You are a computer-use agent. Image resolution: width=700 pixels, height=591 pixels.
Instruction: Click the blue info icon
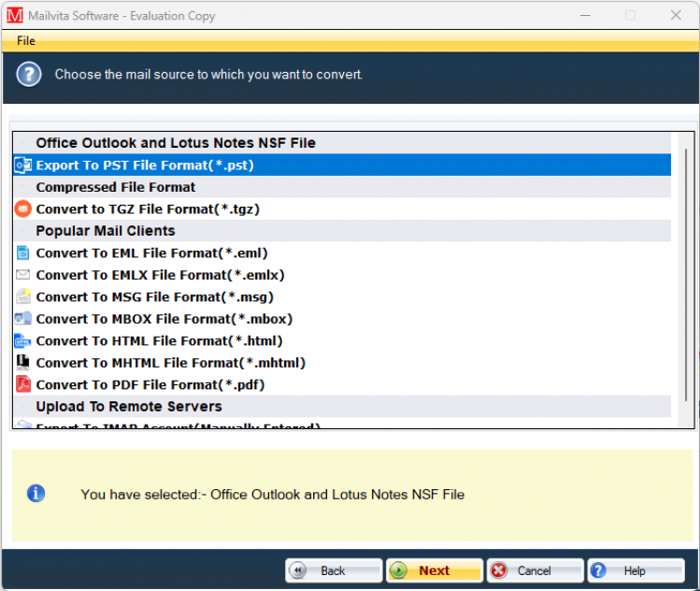click(36, 494)
